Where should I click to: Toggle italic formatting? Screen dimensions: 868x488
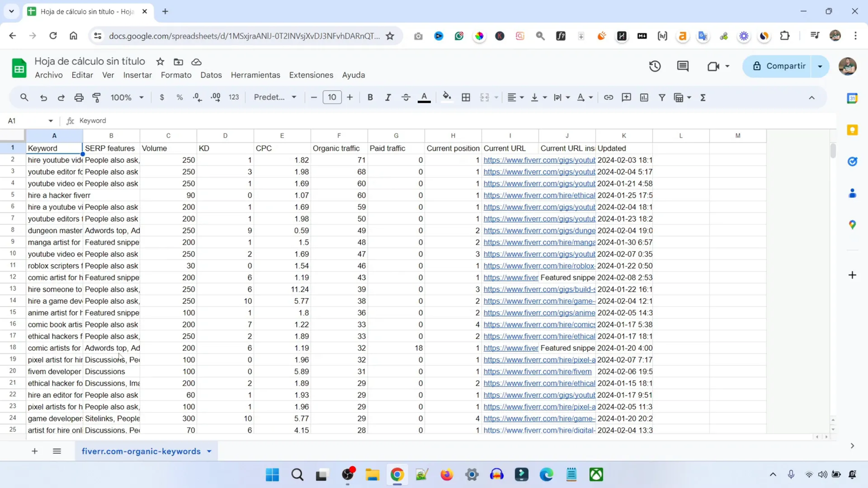(388, 98)
